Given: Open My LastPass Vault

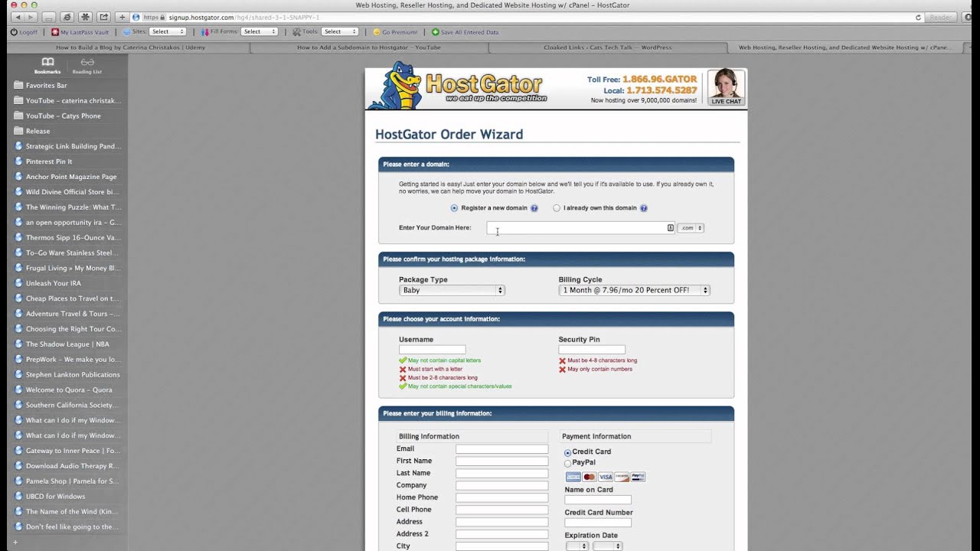Looking at the screenshot, I should coord(80,32).
